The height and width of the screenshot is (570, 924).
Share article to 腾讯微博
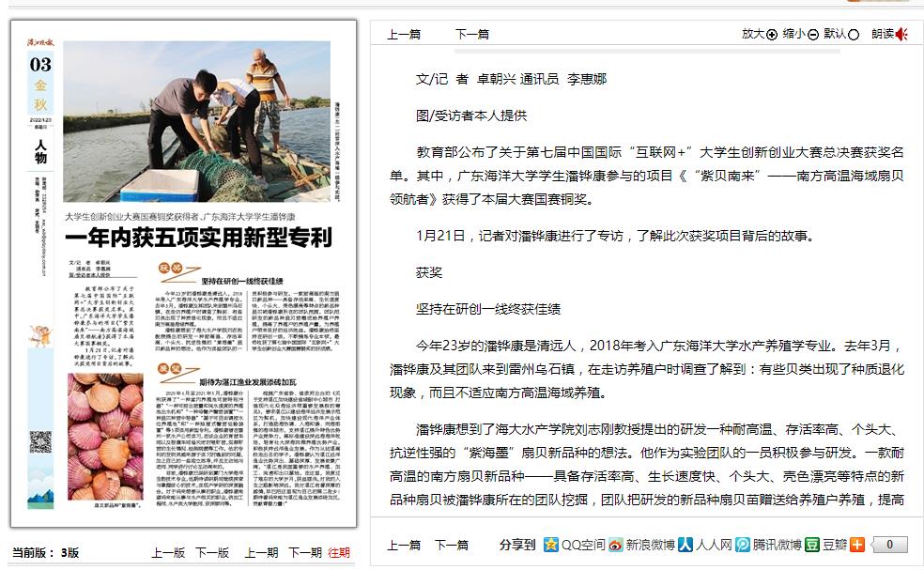768,545
